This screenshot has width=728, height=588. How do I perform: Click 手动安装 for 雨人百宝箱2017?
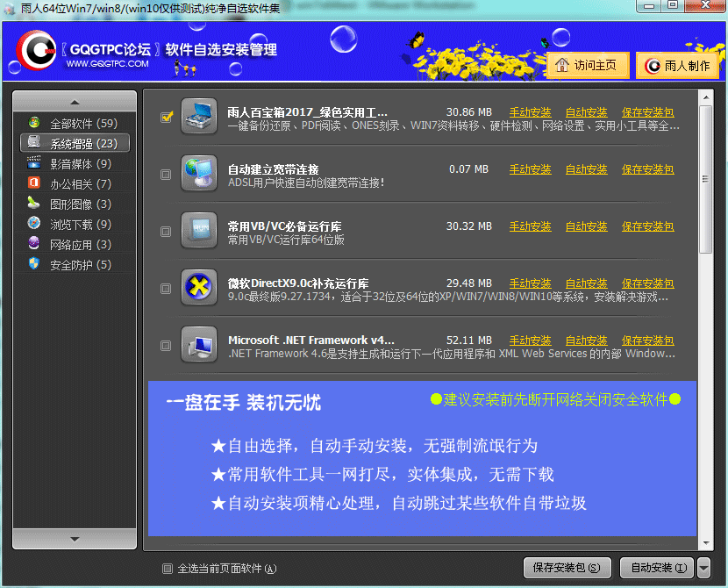pyautogui.click(x=531, y=112)
